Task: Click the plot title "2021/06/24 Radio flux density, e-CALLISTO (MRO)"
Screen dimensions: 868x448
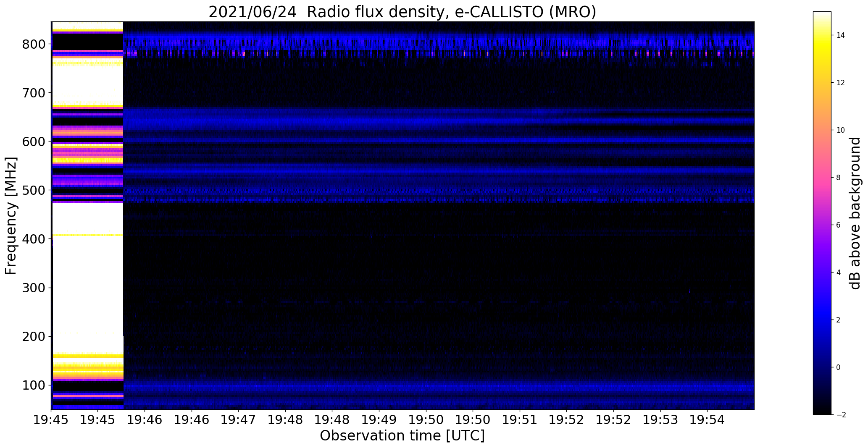Action: coord(402,12)
